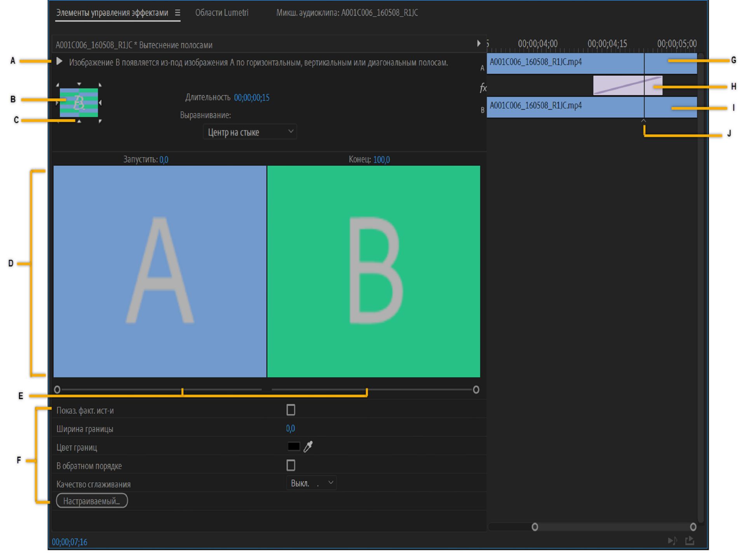Enable the show actual sources checkbox

pyautogui.click(x=291, y=410)
